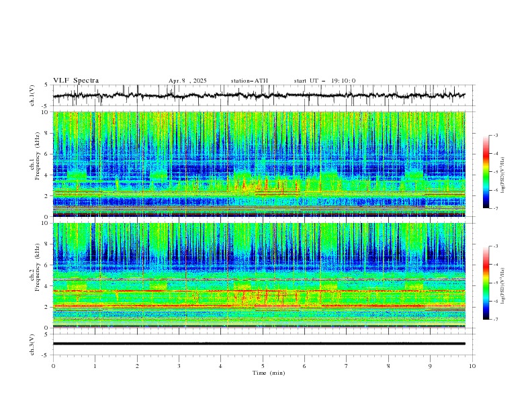Click the "ch.1(V)" waveform axis label
The image size is (532, 411).
point(32,95)
